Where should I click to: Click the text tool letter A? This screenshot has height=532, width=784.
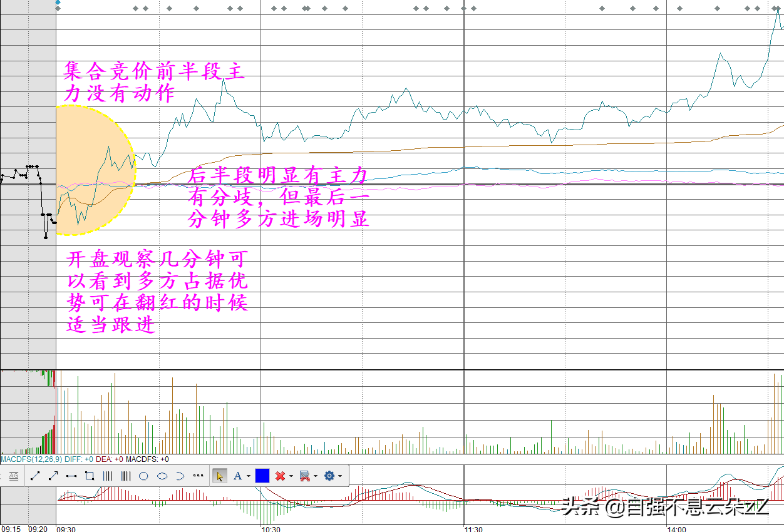238,476
